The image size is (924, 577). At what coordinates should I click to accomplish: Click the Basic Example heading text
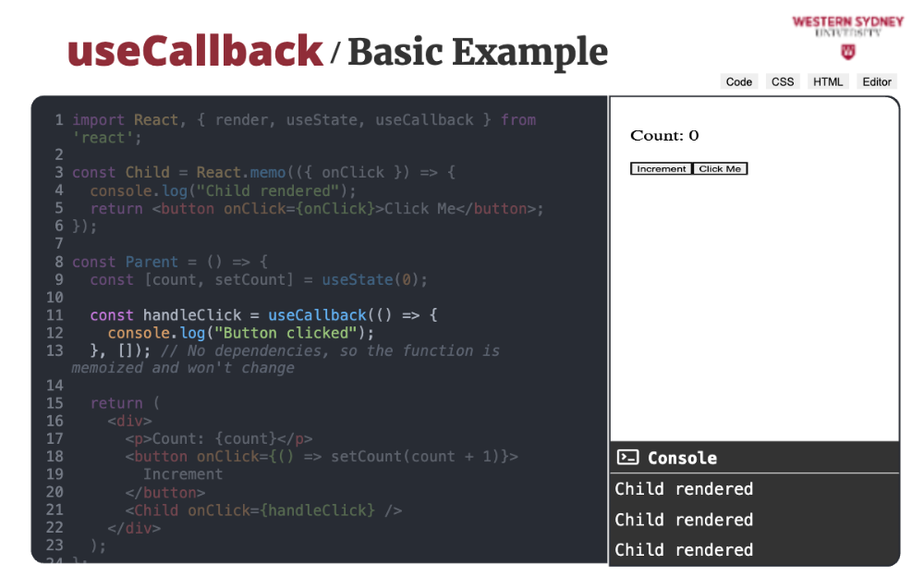(477, 53)
